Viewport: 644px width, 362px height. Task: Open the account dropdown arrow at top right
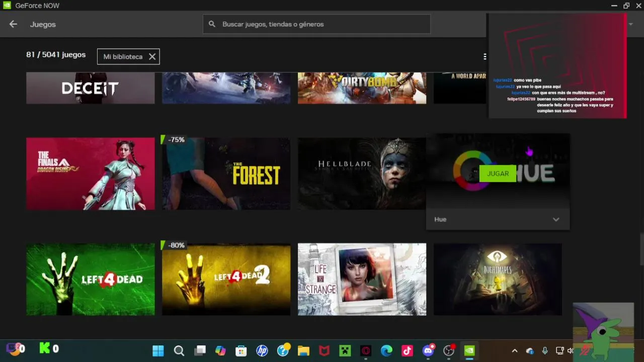click(630, 24)
